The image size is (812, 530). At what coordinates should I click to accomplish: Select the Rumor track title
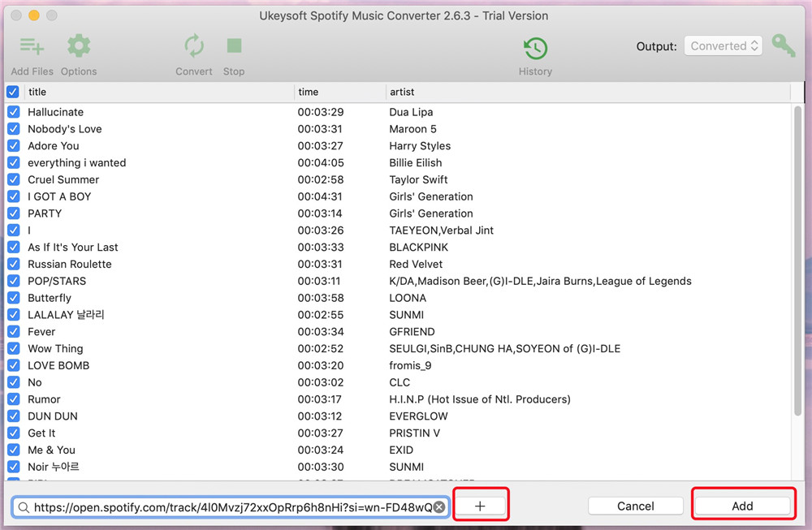pyautogui.click(x=44, y=399)
